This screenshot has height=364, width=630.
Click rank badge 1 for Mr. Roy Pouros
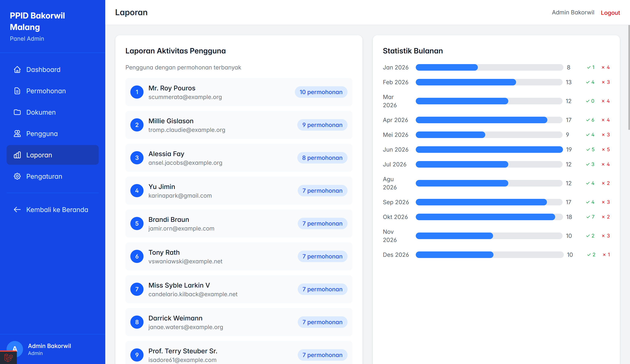click(137, 92)
